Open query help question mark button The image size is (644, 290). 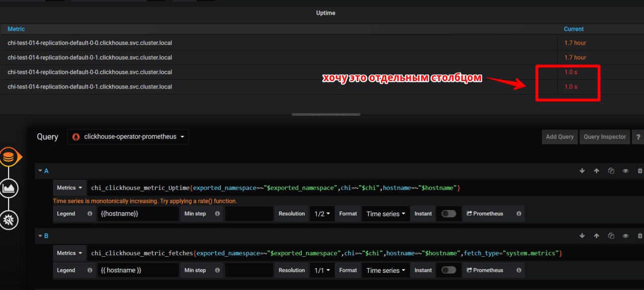coord(638,137)
